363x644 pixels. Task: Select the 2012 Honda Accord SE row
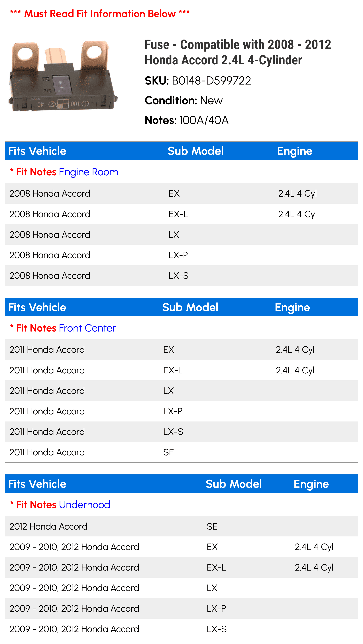(181, 526)
